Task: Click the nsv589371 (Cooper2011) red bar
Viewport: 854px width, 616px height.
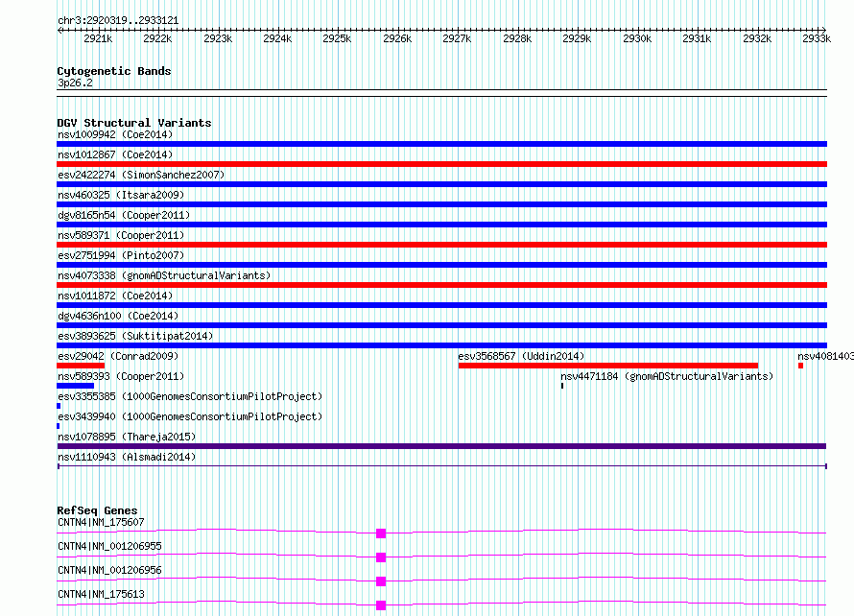Action: 441,245
